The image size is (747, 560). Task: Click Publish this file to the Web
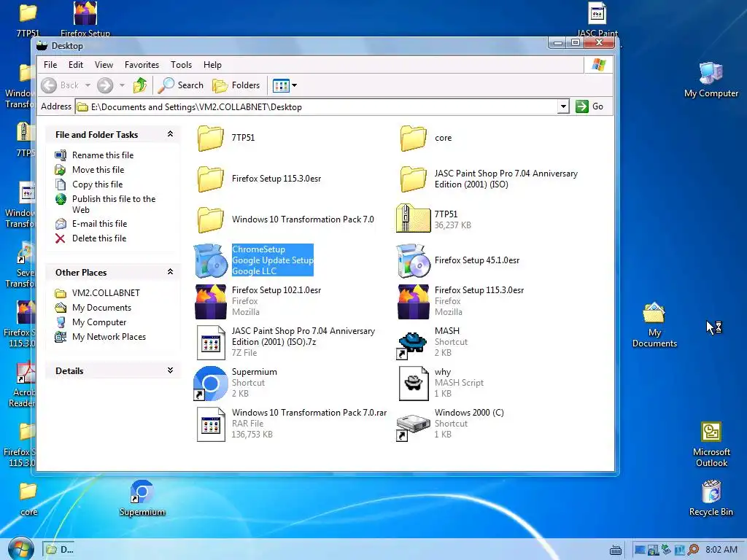113,204
